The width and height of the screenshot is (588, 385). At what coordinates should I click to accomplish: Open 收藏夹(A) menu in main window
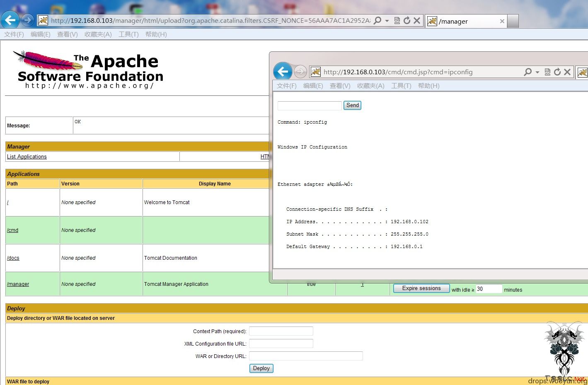[x=98, y=34]
